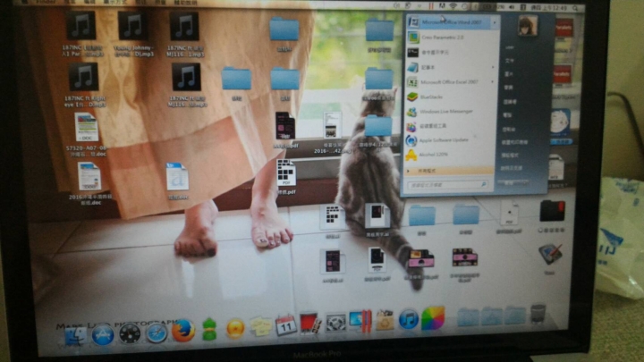Open the Trash in the Dock

(538, 315)
